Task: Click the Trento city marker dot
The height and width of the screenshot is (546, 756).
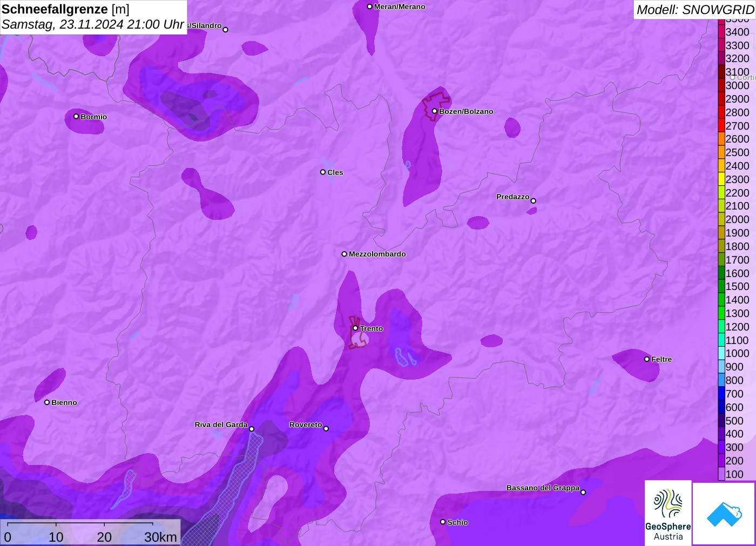Action: (355, 328)
